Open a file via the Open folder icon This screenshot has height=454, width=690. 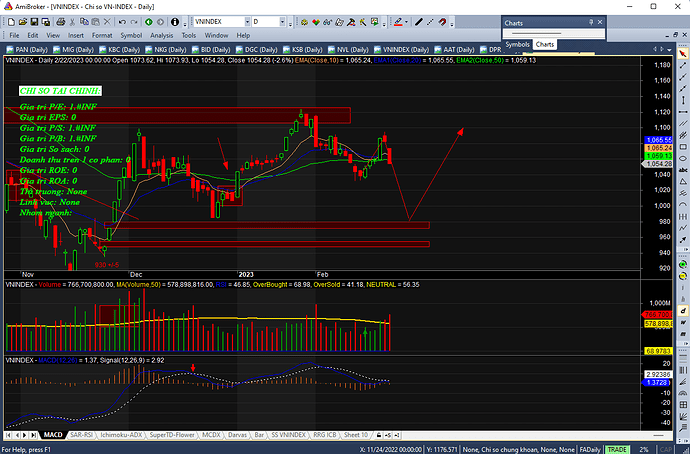point(23,22)
